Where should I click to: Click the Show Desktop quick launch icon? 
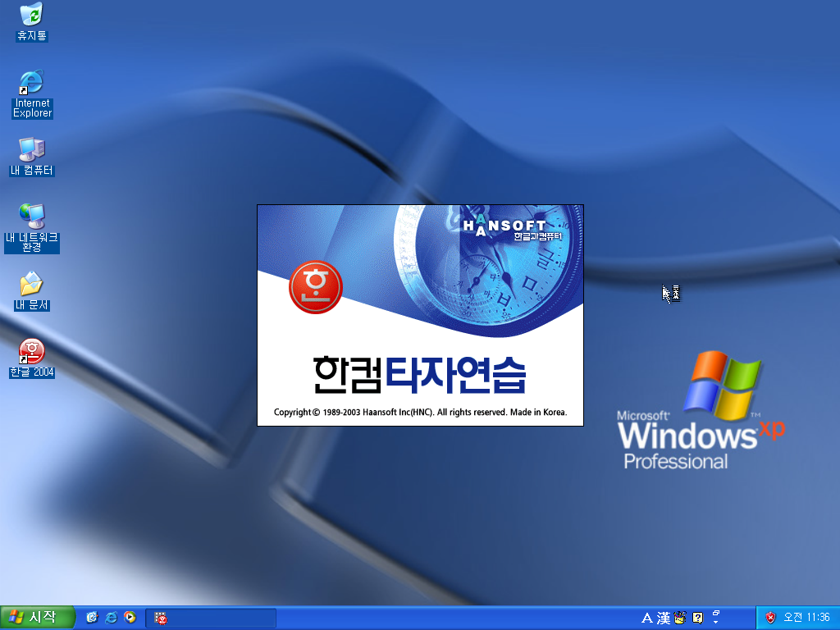pos(92,618)
